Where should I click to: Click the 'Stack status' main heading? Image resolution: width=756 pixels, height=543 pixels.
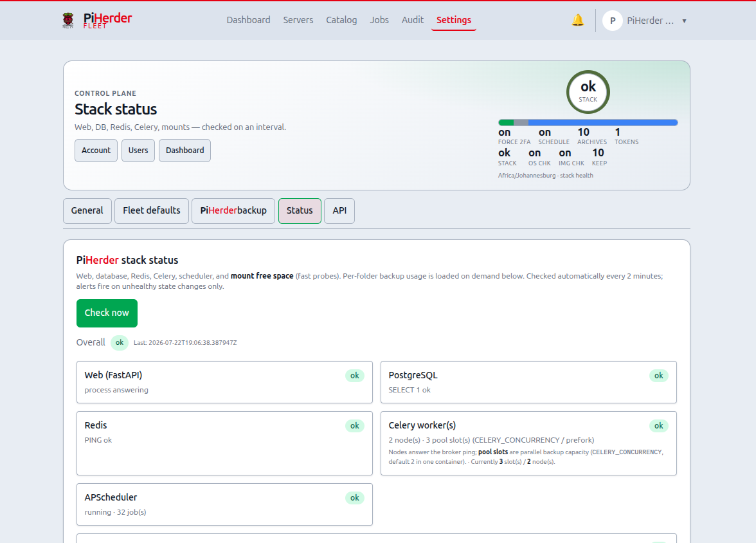click(x=116, y=109)
